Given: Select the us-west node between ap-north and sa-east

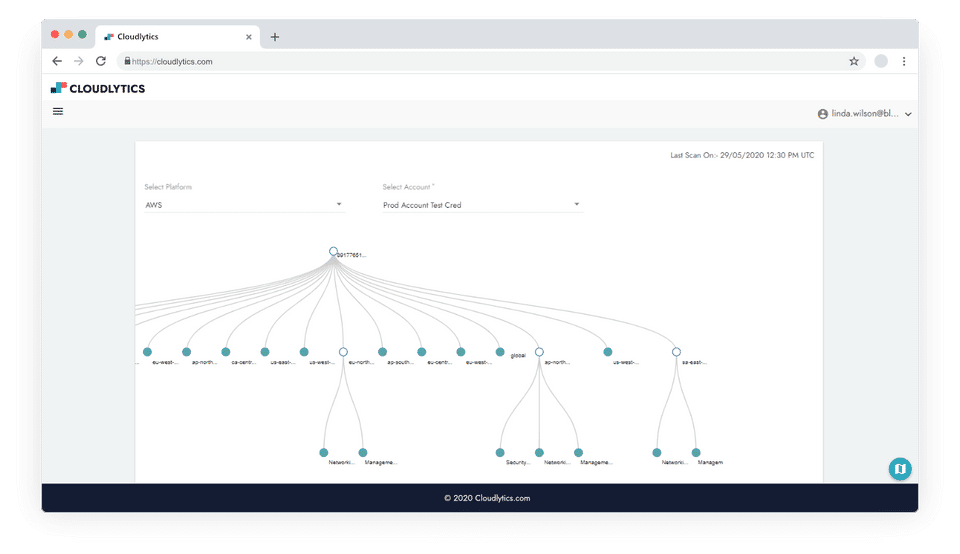Looking at the screenshot, I should click(x=608, y=352).
